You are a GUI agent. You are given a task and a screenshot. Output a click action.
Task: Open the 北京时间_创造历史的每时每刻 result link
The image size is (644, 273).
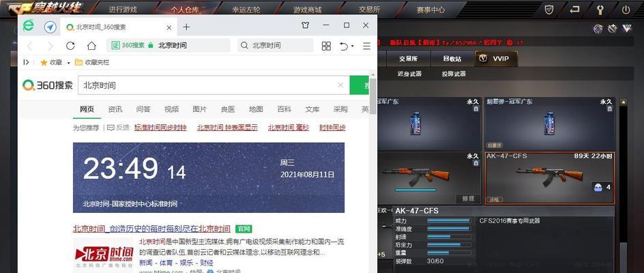point(151,229)
